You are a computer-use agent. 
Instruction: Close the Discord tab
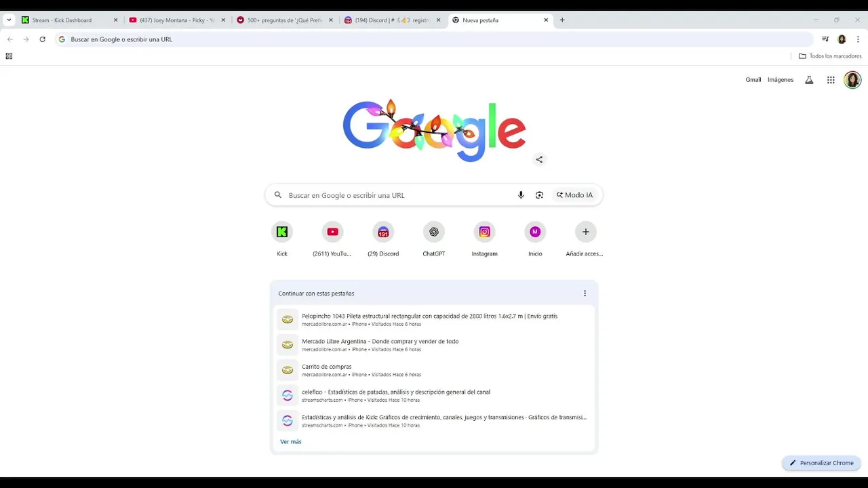(438, 20)
